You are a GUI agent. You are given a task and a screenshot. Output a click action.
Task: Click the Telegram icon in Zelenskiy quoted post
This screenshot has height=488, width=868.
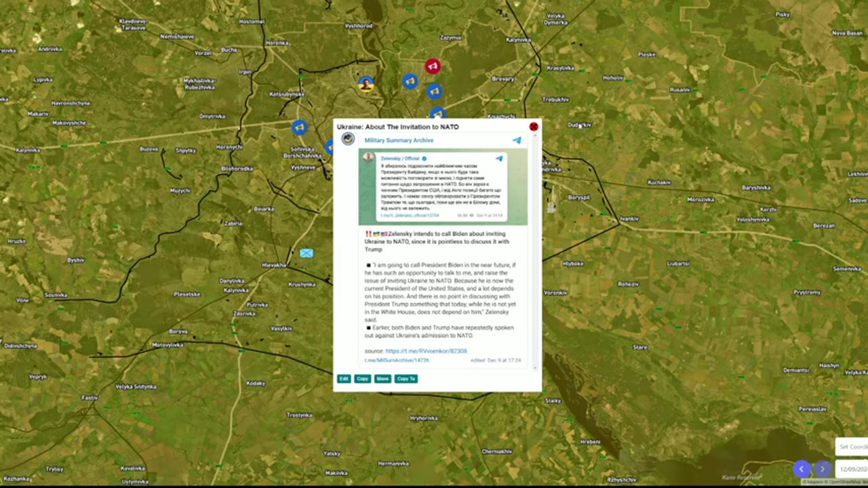tap(500, 159)
